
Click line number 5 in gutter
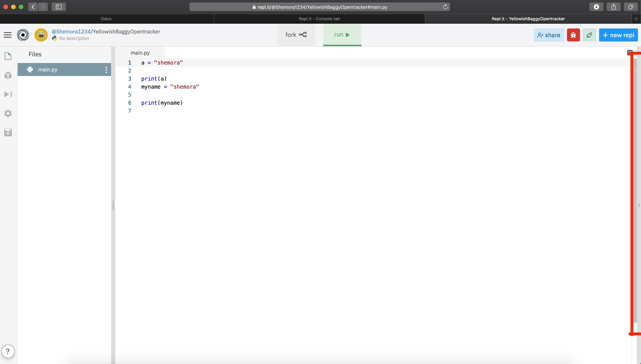[130, 95]
